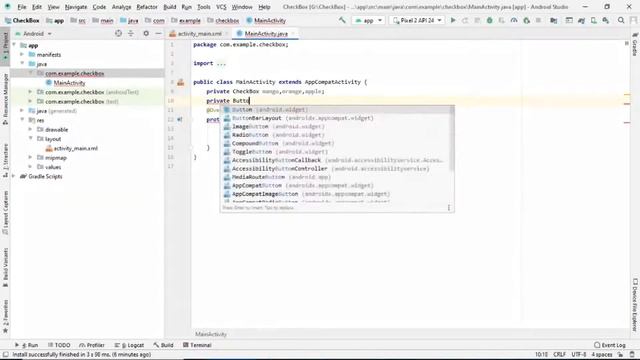The height and width of the screenshot is (360, 640).
Task: Open the Gradle side panel
Action: coord(635,45)
